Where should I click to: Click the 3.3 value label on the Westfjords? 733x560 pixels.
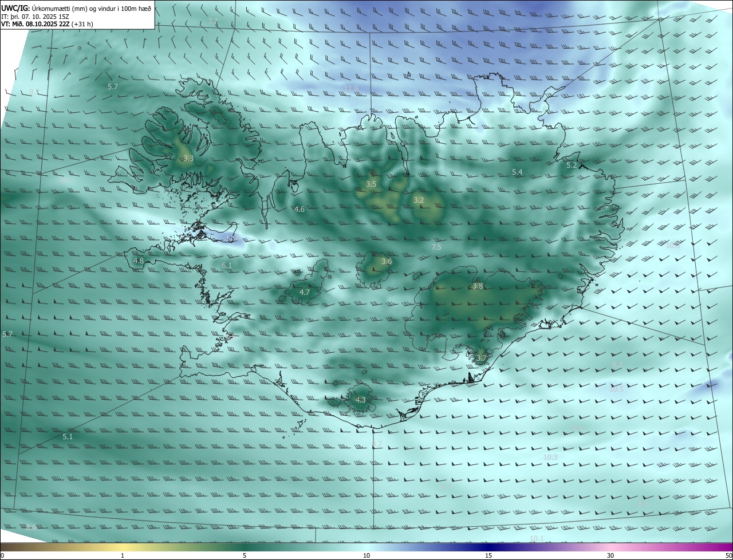click(188, 158)
